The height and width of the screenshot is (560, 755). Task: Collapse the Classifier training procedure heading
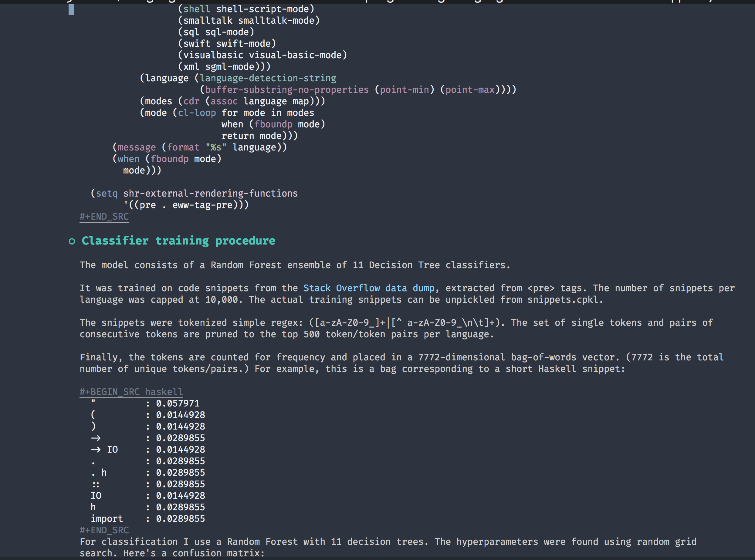click(x=178, y=241)
